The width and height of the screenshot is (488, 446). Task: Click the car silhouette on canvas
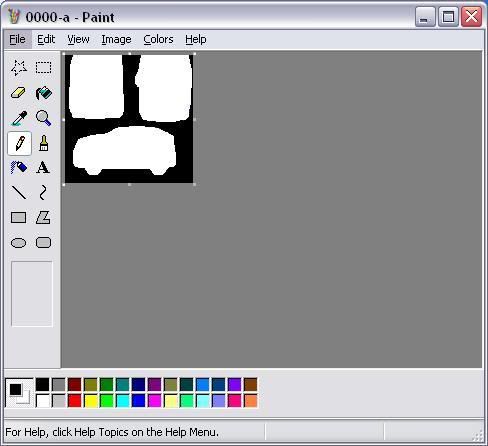[x=124, y=151]
